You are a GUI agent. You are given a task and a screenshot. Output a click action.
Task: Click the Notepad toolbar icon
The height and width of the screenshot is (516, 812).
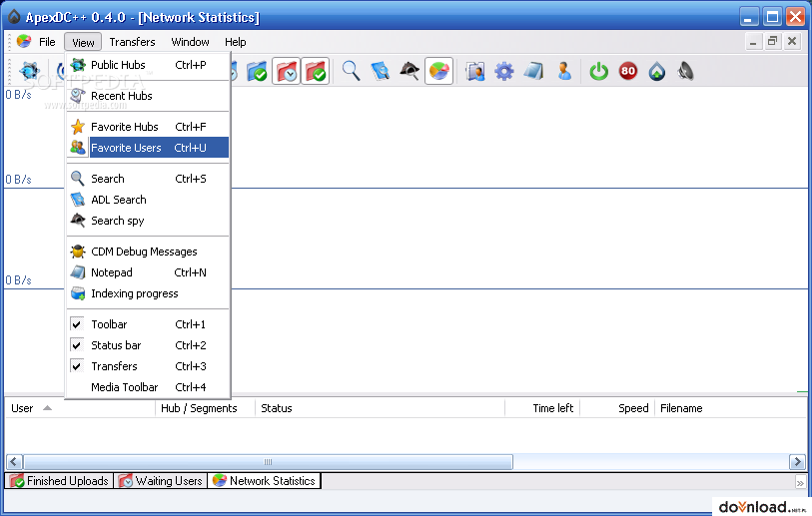tap(533, 71)
